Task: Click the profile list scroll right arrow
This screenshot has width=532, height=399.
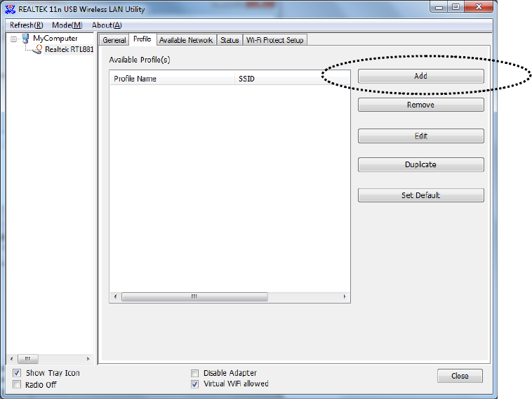Action: 345,296
